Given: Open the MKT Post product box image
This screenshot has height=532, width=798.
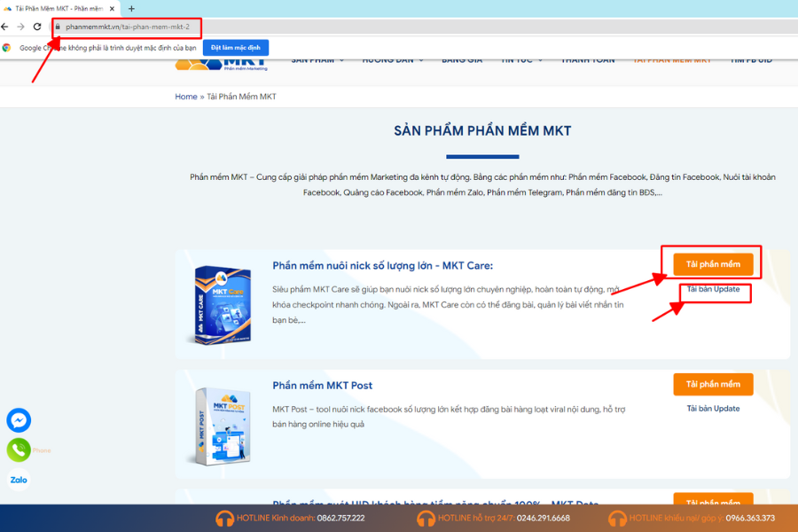Looking at the screenshot, I should 216,426.
